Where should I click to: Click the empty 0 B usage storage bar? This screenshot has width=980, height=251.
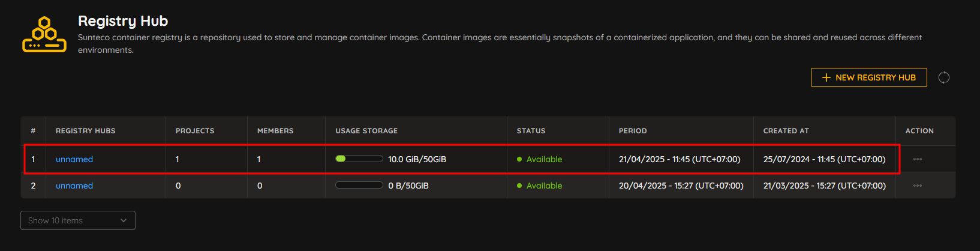point(359,185)
